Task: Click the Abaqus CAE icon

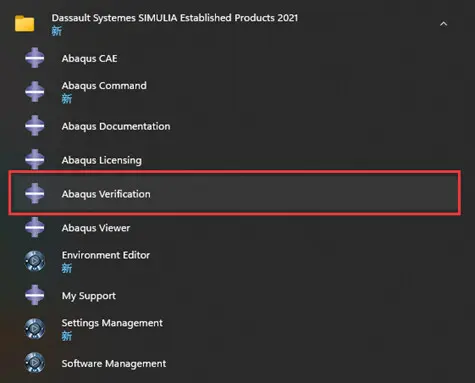Action: 35,58
